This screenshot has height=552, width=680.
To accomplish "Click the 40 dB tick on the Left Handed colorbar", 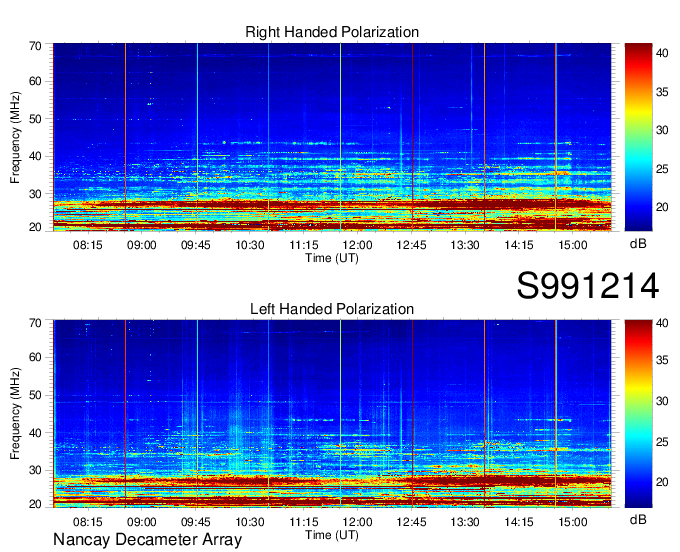I will (x=662, y=323).
